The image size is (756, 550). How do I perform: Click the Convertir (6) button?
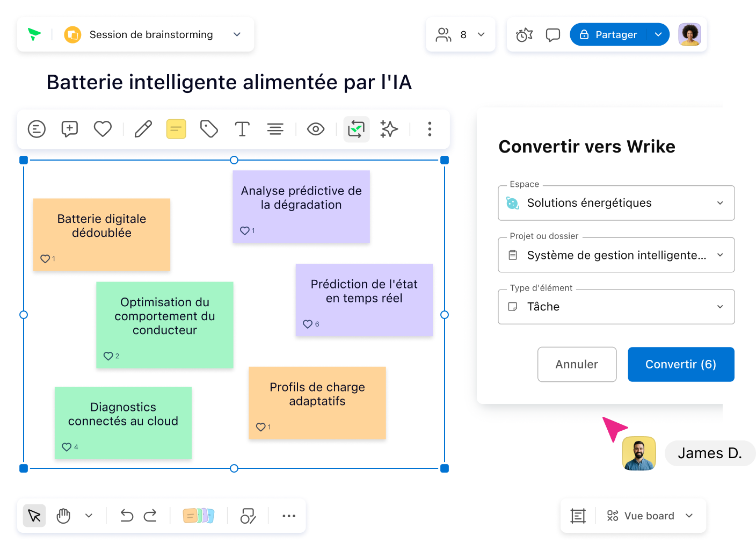(681, 364)
